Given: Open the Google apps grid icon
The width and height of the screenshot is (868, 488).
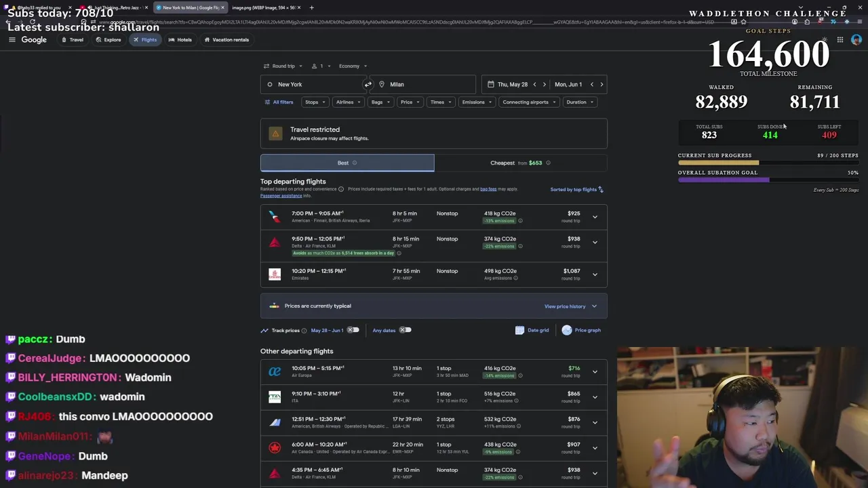Looking at the screenshot, I should click(x=840, y=39).
